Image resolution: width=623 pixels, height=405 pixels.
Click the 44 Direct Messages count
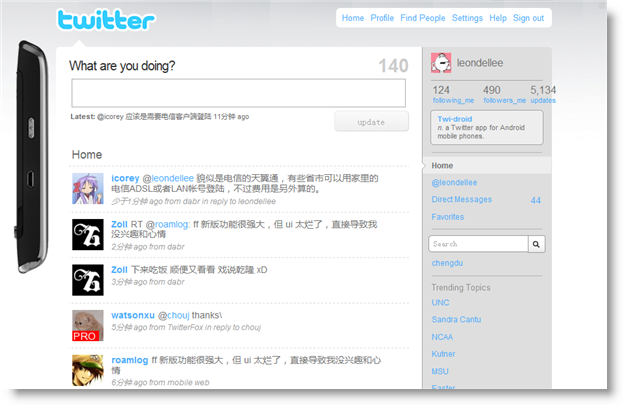click(536, 200)
